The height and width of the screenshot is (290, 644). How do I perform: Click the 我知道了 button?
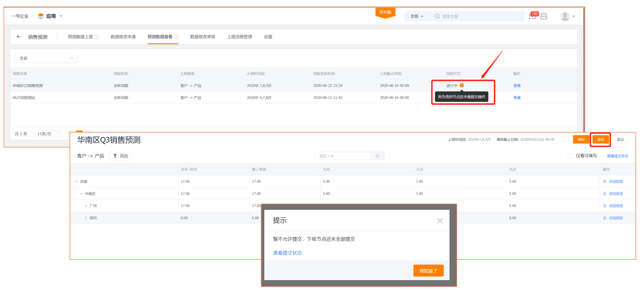[x=428, y=271]
